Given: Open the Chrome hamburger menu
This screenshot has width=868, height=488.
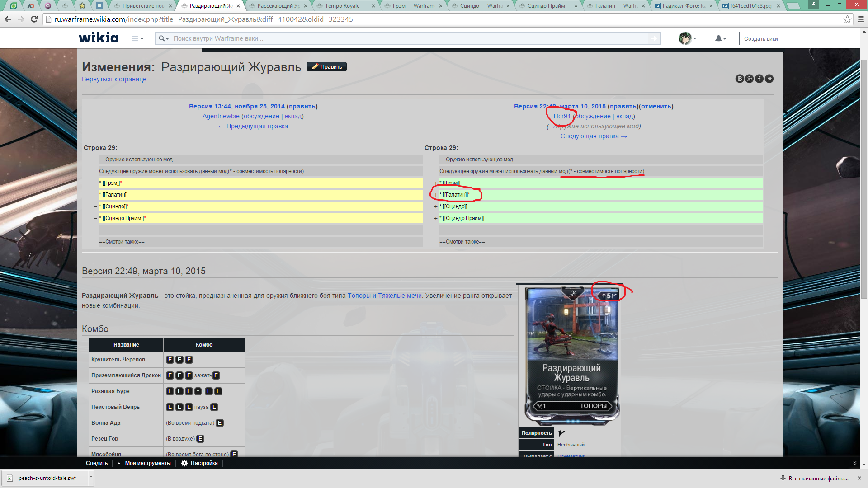Looking at the screenshot, I should pyautogui.click(x=861, y=19).
